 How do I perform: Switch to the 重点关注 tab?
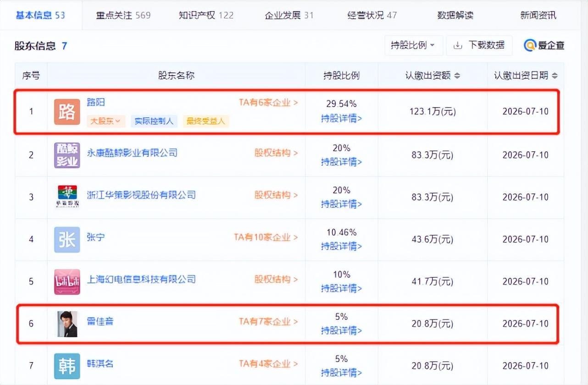[x=123, y=15]
